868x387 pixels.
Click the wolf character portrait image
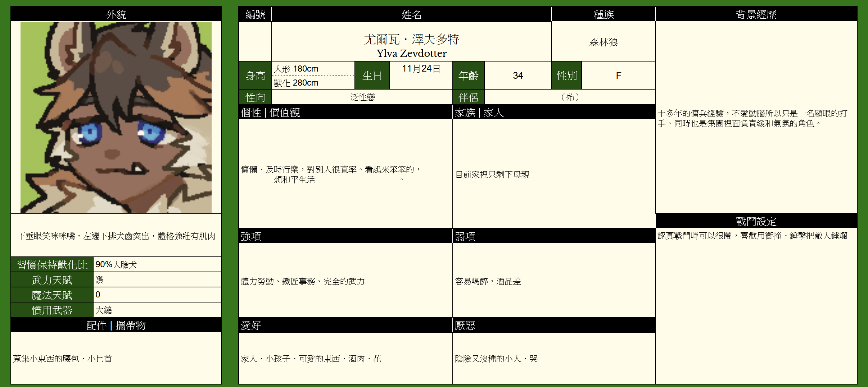[x=116, y=117]
